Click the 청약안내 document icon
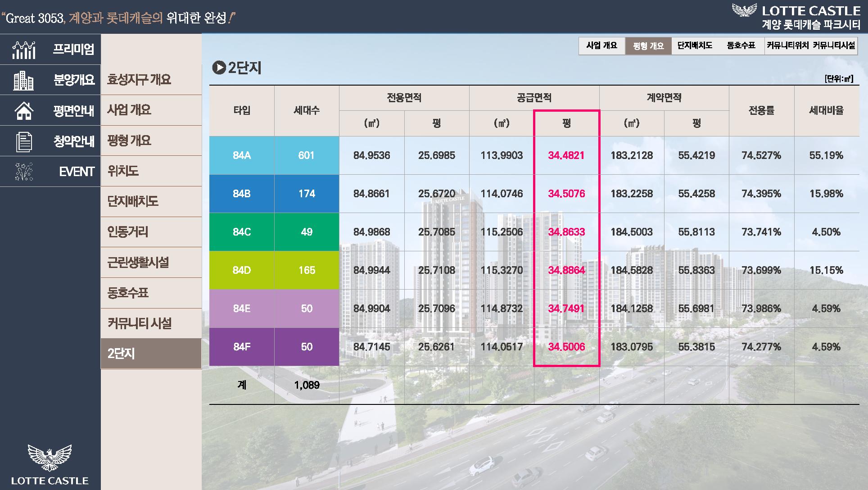The height and width of the screenshot is (490, 868). 24,141
